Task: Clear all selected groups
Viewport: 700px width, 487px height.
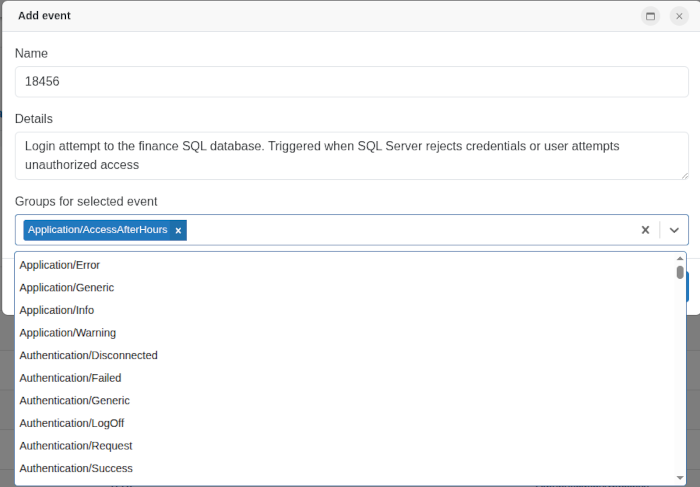Action: 645,230
